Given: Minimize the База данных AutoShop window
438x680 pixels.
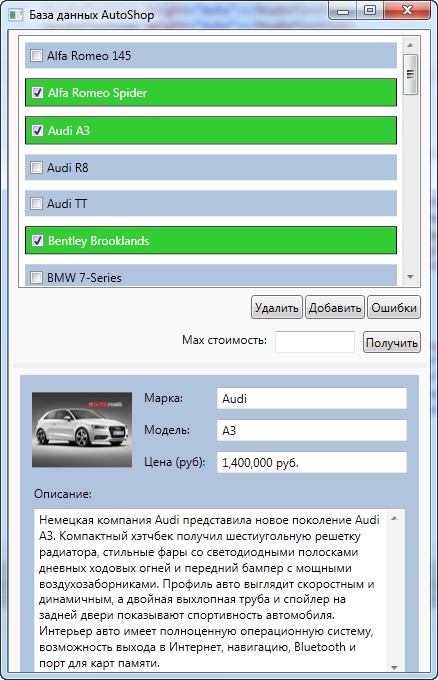Looking at the screenshot, I should [343, 10].
